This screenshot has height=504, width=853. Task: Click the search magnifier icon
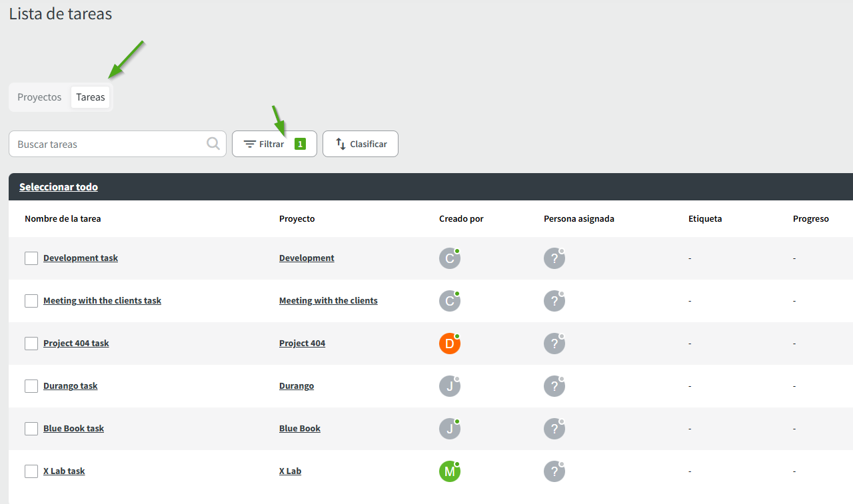coord(213,144)
